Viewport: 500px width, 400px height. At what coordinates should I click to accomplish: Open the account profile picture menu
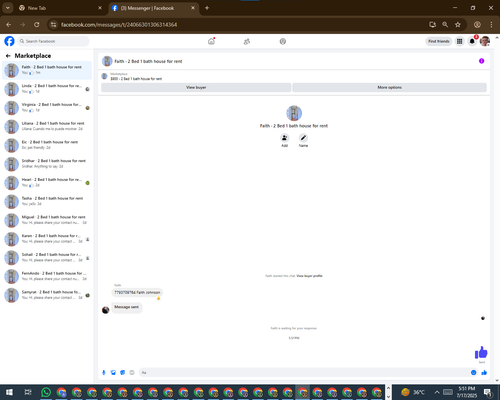[x=485, y=41]
